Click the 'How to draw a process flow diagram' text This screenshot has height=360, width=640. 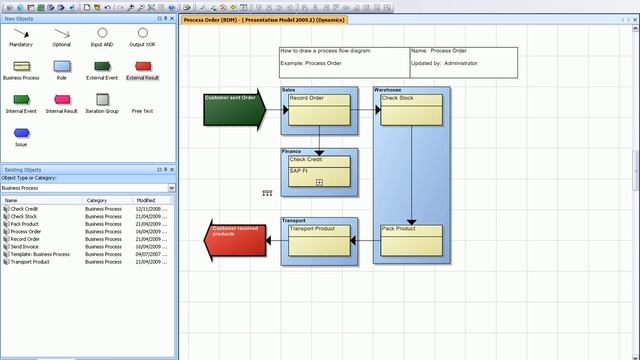325,51
